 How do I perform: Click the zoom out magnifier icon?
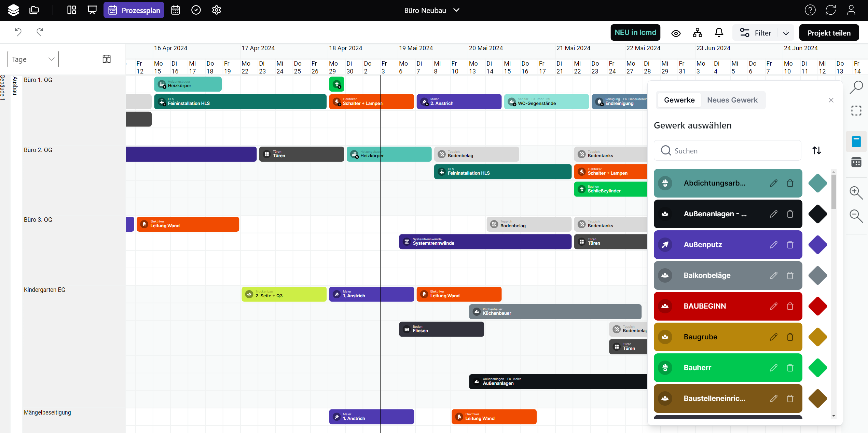click(856, 216)
